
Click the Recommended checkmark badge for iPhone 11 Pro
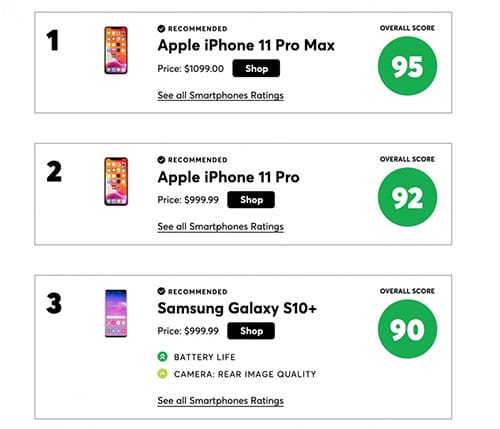pyautogui.click(x=161, y=160)
